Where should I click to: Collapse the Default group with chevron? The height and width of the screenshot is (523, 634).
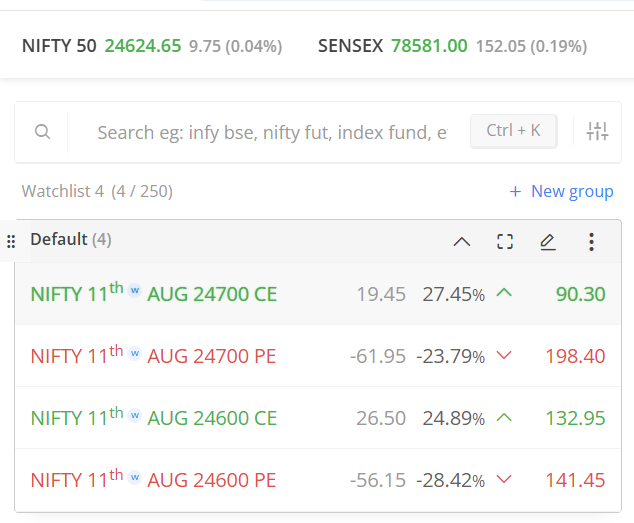click(x=461, y=242)
